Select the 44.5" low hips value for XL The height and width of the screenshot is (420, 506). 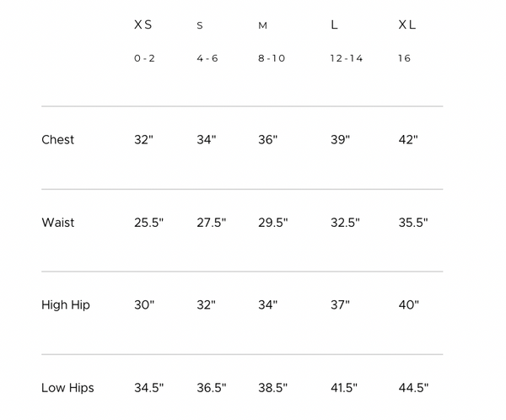(413, 388)
